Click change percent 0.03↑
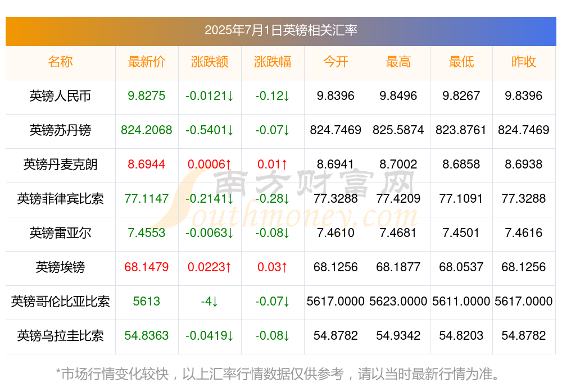The height and width of the screenshot is (392, 562). click(273, 267)
